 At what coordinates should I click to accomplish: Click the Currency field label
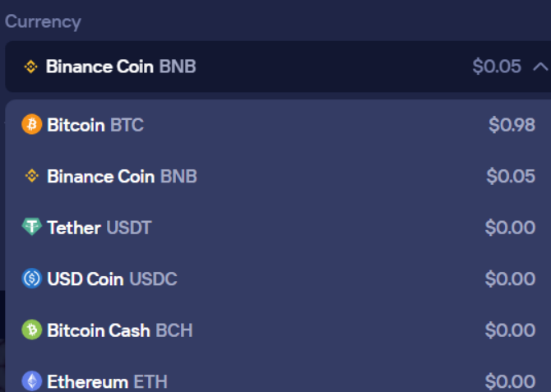(x=43, y=21)
